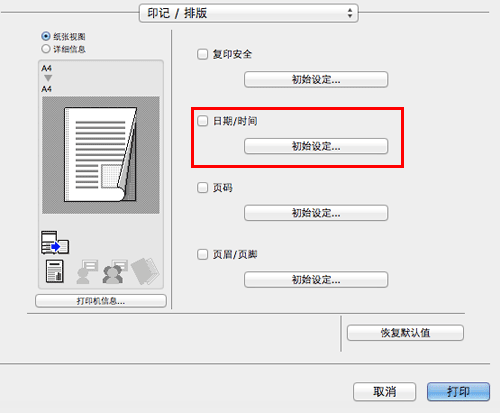Enable the 复印安全 checkbox

(x=202, y=54)
